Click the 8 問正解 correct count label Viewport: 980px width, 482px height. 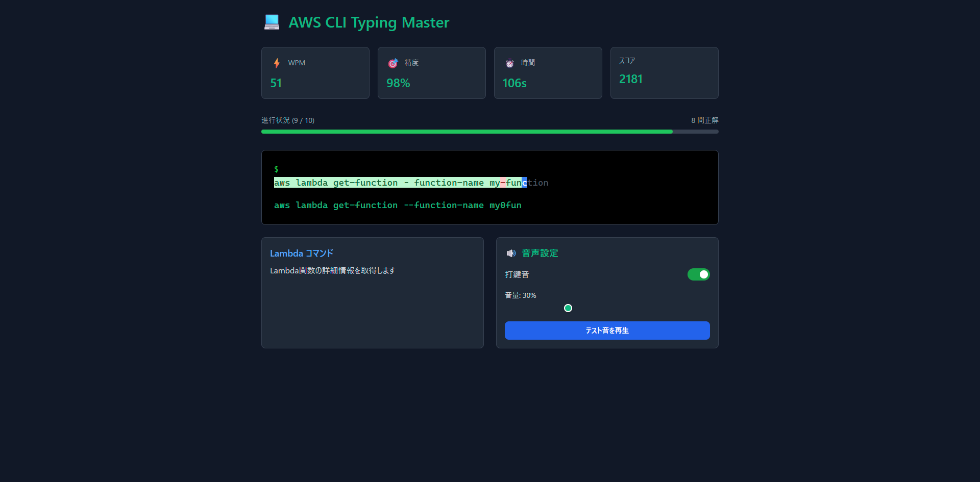[x=704, y=120]
